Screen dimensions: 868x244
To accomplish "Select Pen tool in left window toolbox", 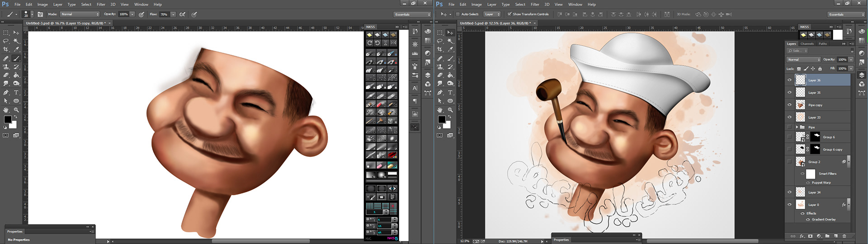I will 6,93.
